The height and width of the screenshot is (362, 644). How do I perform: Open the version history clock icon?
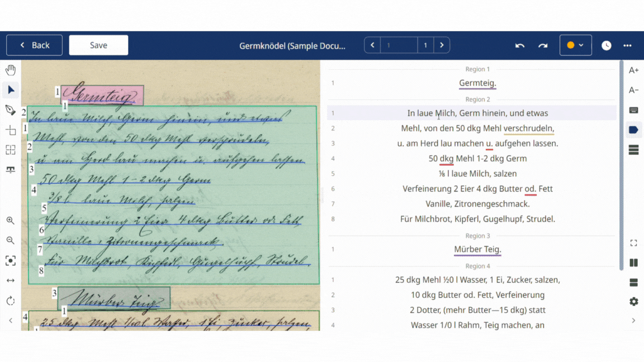click(606, 45)
